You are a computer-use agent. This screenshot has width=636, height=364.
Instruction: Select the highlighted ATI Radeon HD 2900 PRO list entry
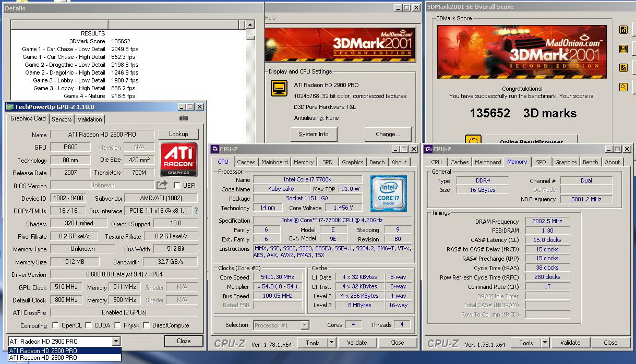[x=65, y=350]
